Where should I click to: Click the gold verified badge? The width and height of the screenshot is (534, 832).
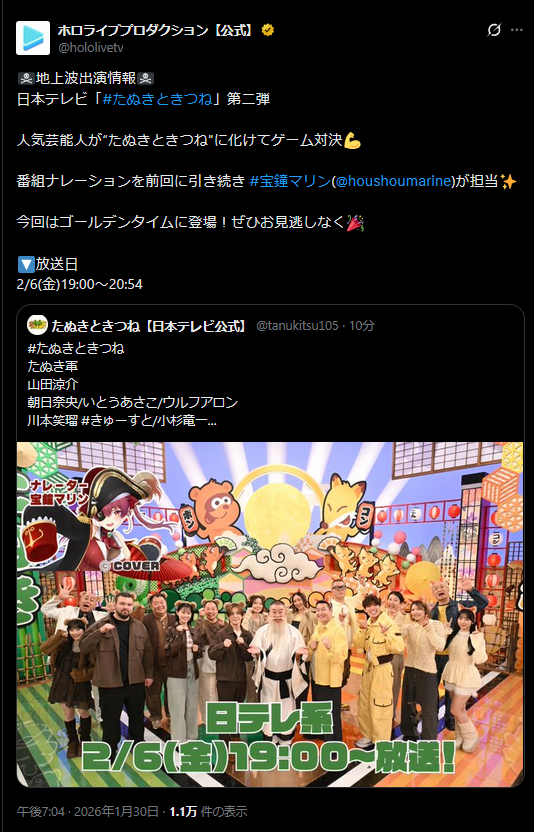tap(268, 30)
